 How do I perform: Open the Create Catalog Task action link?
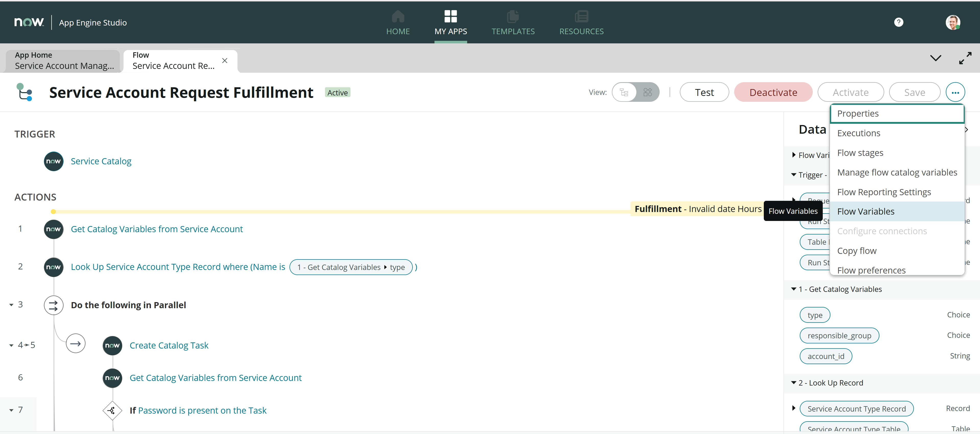coord(168,345)
